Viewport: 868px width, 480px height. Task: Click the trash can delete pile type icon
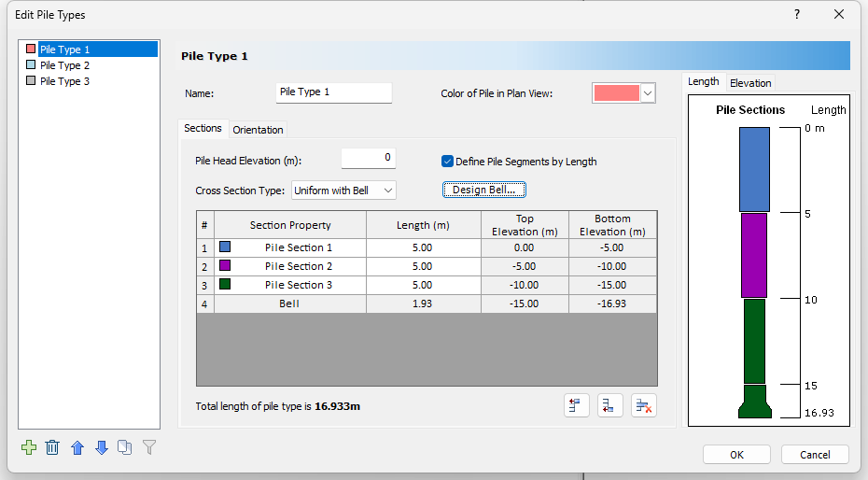click(x=52, y=448)
